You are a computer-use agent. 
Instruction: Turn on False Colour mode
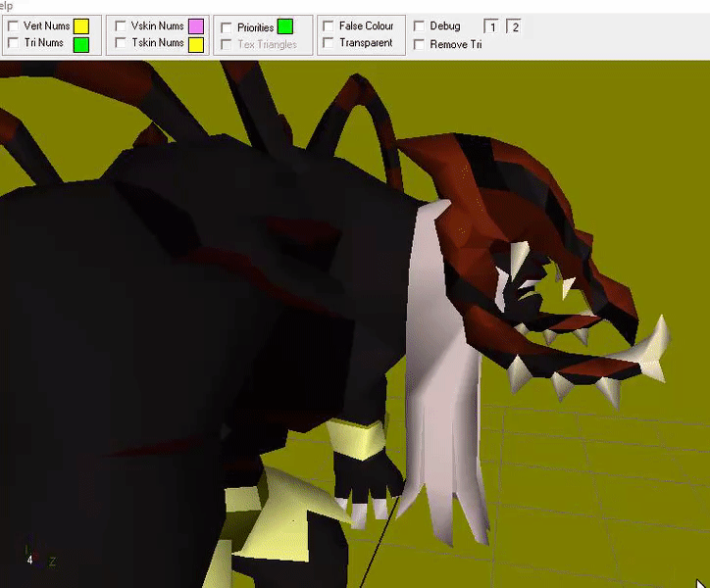(x=329, y=25)
